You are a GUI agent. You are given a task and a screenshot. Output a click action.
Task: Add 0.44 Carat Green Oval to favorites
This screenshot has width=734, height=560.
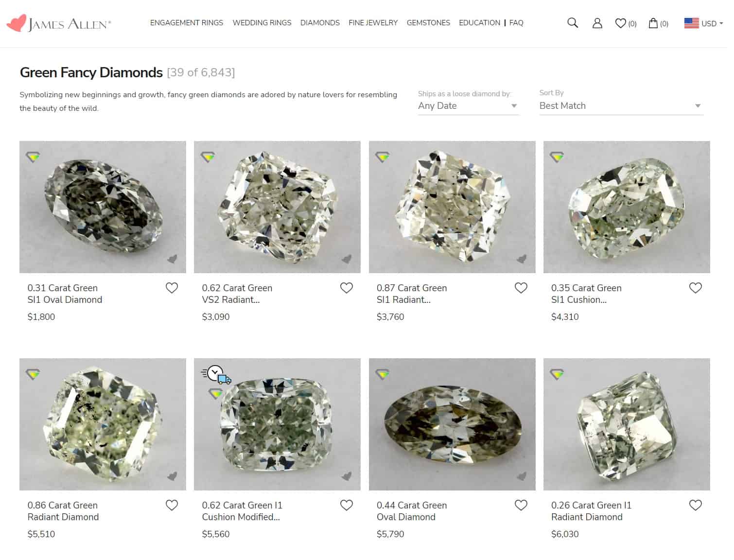click(x=521, y=505)
